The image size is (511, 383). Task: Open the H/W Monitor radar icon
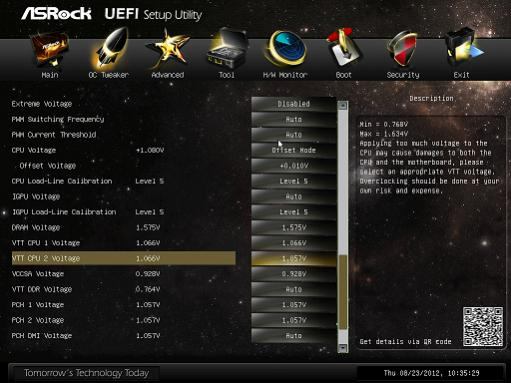(x=285, y=49)
